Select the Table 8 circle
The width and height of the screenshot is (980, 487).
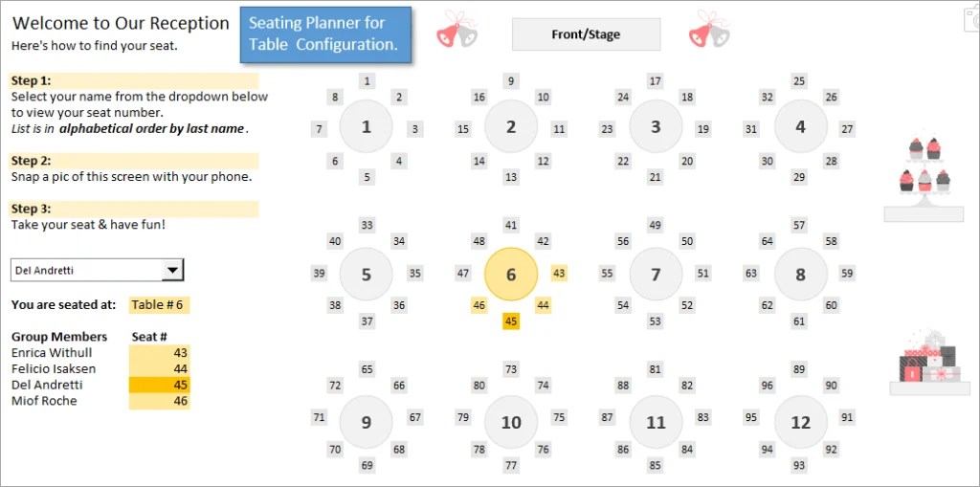(x=800, y=275)
